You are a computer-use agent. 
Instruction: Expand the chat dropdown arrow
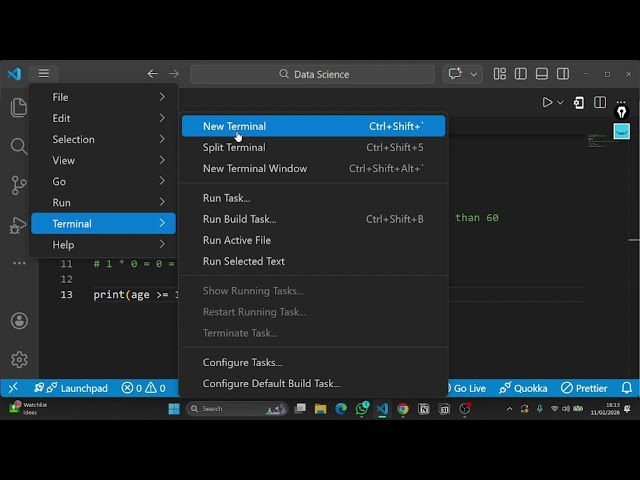pos(473,74)
